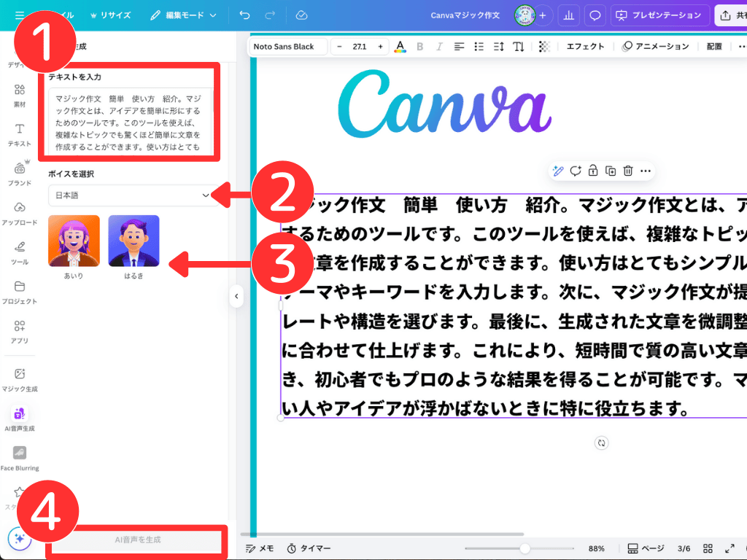Open the voice language dropdown 日本語
Screen dimensions: 747x560
132,195
